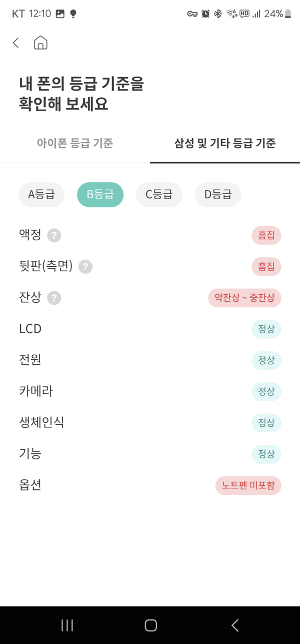Screen dimensions: 300x644
Task: Tap the 정상 badge next to 카메라
Action: point(266,391)
